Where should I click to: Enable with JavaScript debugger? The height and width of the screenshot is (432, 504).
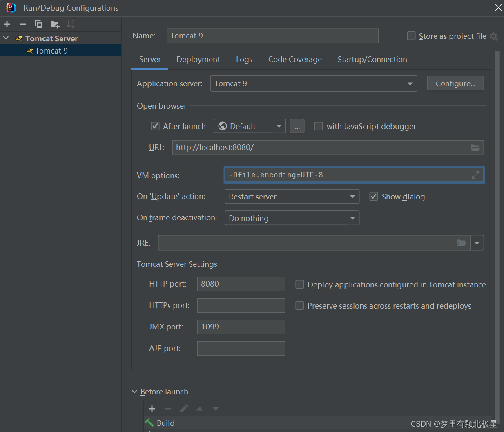click(319, 126)
